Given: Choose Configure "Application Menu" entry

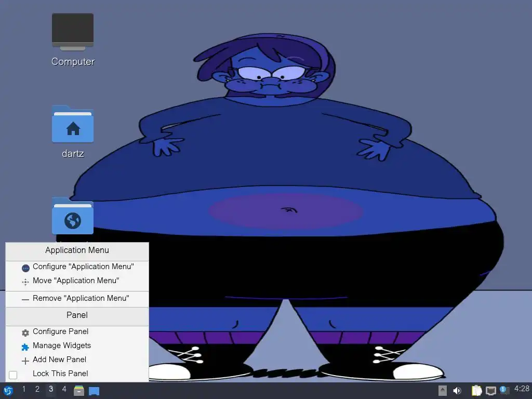Looking at the screenshot, I should pos(77,267).
